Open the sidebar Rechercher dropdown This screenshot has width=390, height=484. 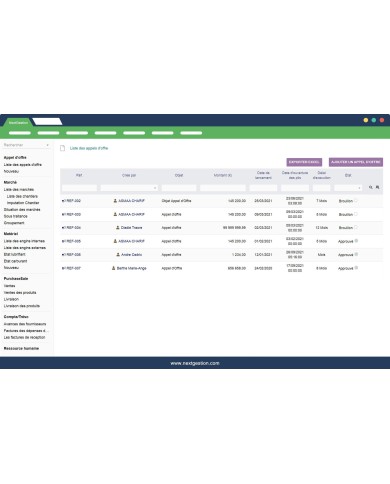coord(26,145)
